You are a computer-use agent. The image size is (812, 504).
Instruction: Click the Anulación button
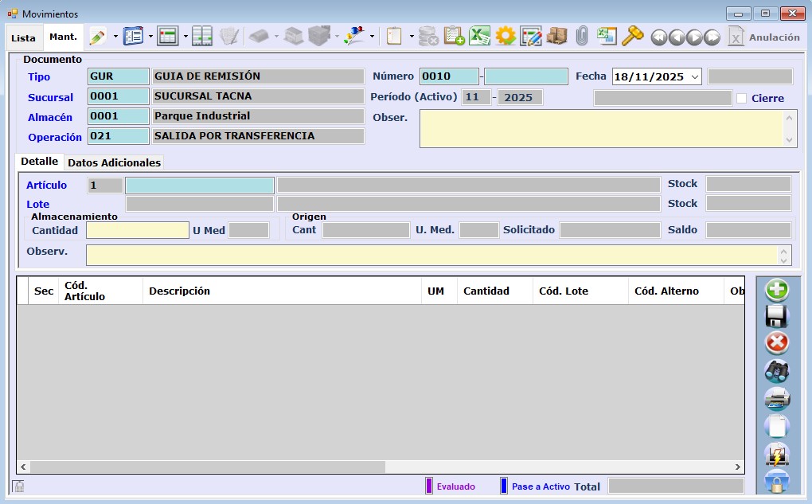pyautogui.click(x=763, y=37)
